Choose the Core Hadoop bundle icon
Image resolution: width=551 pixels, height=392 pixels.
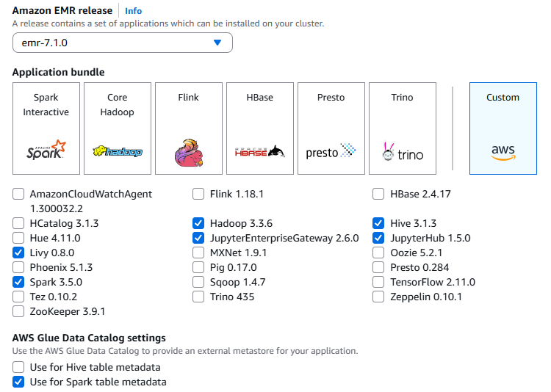coord(118,152)
